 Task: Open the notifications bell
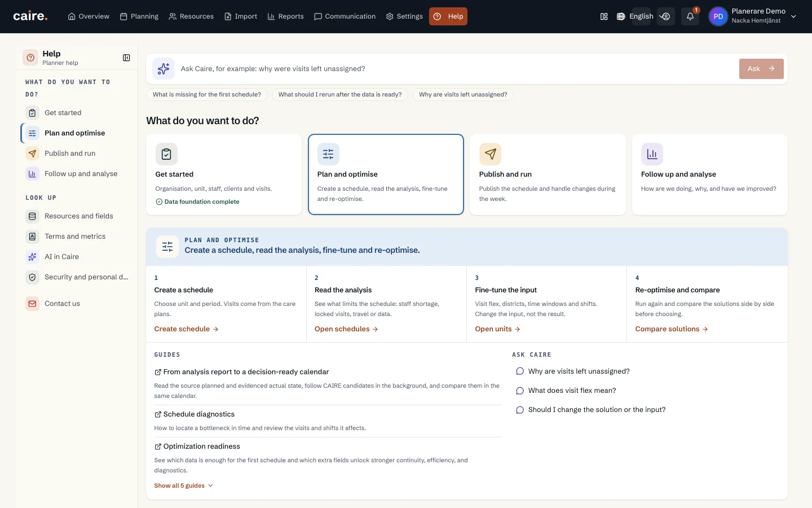pyautogui.click(x=690, y=16)
